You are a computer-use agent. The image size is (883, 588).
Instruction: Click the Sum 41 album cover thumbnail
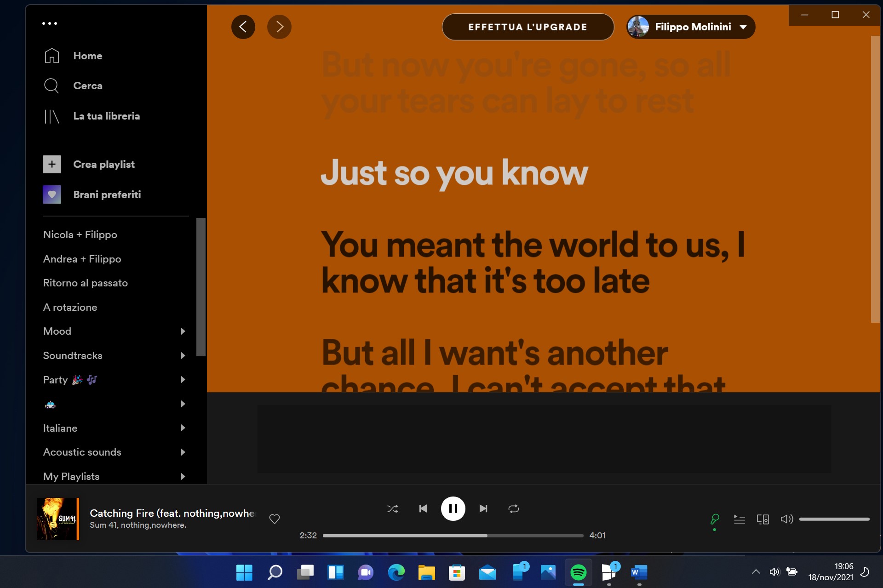click(x=58, y=519)
